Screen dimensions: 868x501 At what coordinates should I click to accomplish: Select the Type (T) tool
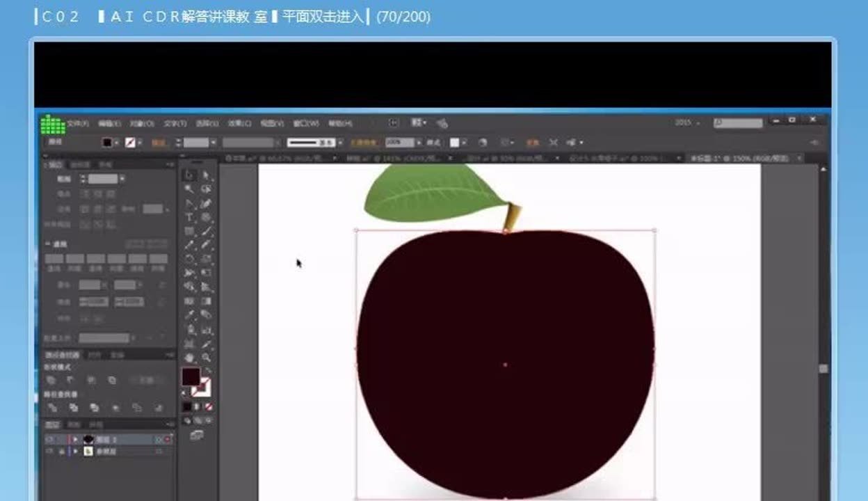(190, 217)
